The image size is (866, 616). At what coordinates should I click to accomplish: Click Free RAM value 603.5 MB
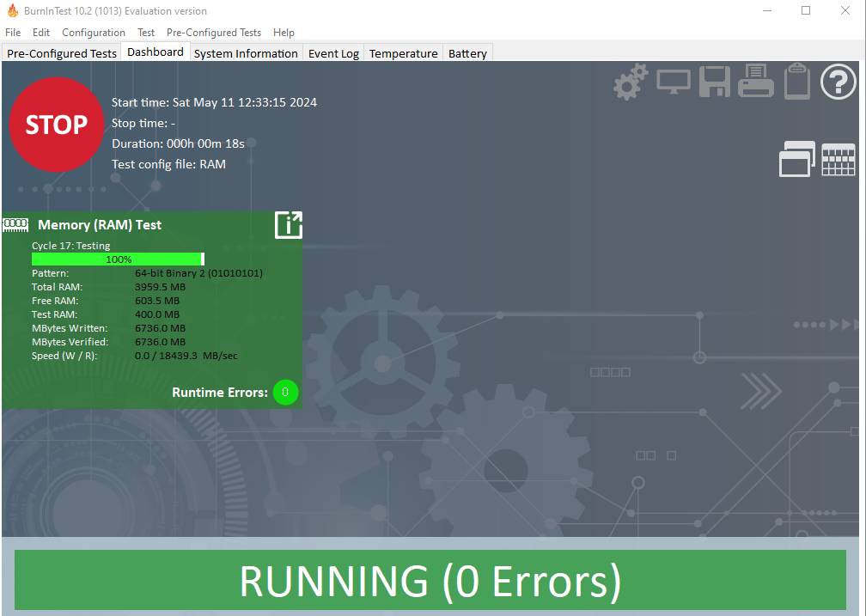click(x=157, y=301)
